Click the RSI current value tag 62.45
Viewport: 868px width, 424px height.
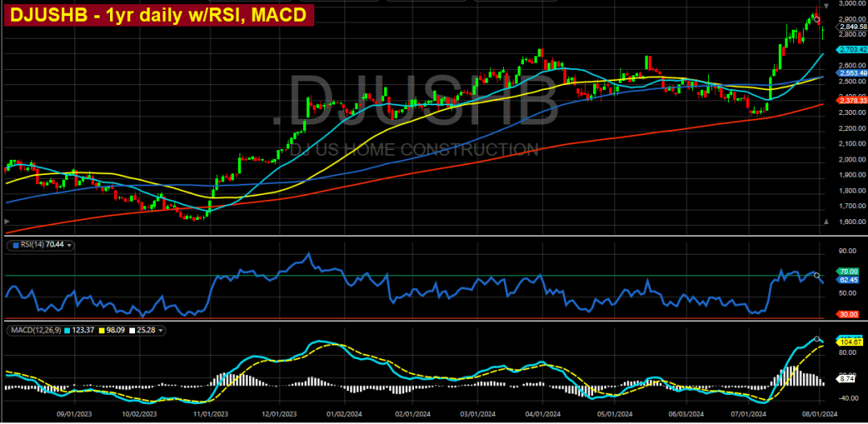click(x=850, y=280)
